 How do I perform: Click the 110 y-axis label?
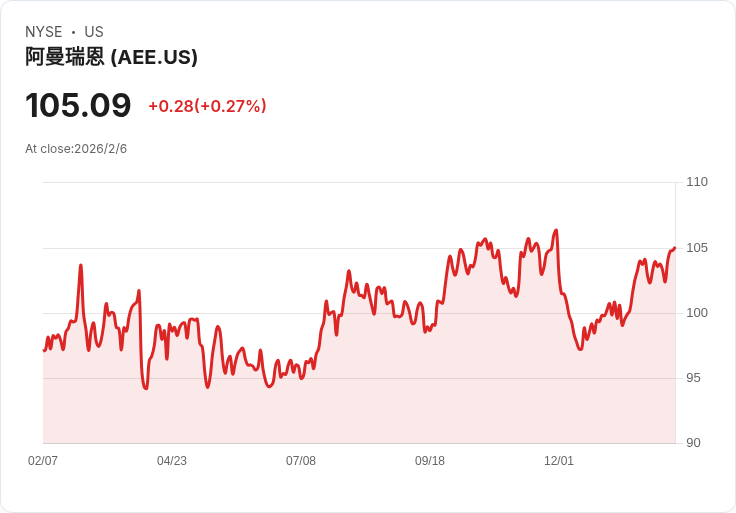697,182
